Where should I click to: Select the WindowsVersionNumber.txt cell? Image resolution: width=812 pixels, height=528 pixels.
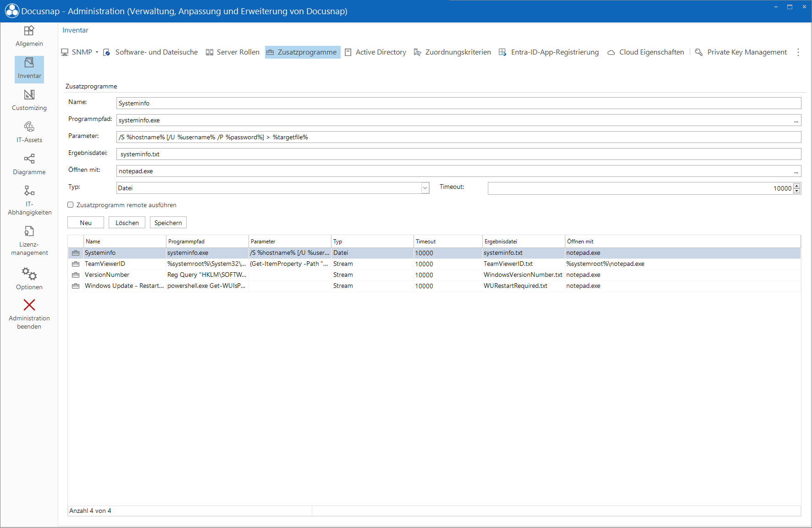click(523, 275)
